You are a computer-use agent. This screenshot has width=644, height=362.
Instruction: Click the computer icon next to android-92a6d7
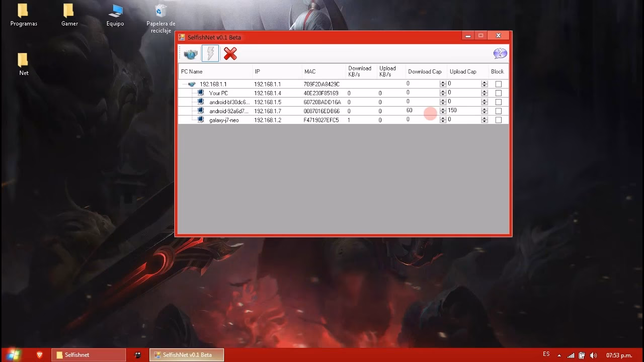pos(201,111)
